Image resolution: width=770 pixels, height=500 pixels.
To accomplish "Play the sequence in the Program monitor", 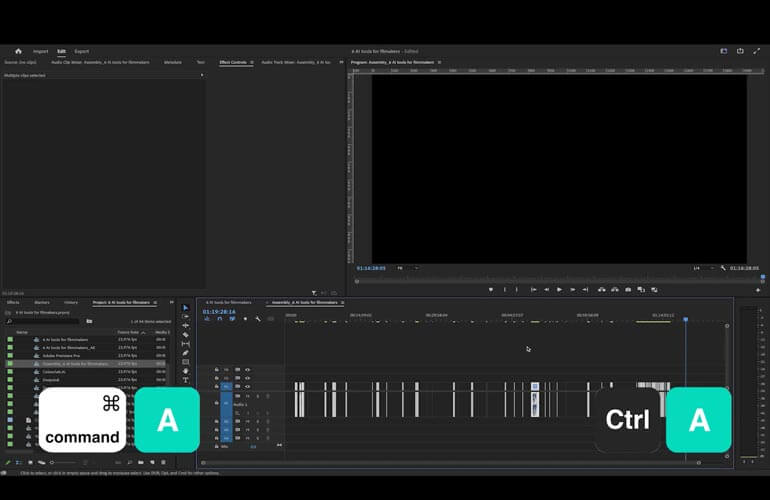I will (559, 290).
